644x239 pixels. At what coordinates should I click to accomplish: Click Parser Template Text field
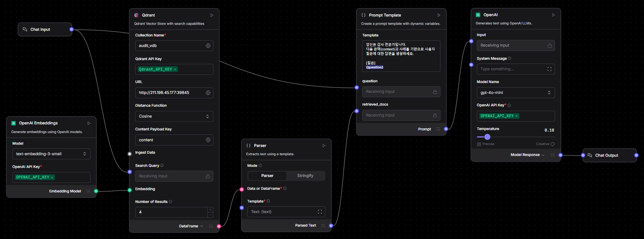(286, 212)
